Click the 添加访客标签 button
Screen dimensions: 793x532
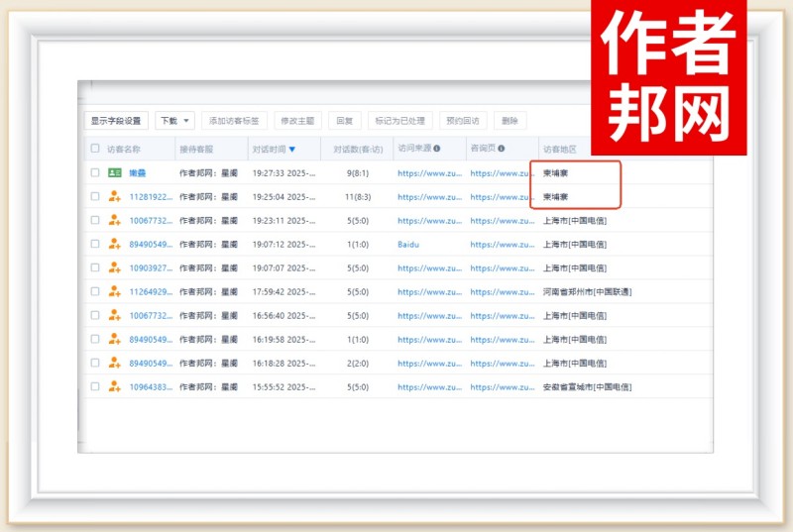[x=235, y=121]
